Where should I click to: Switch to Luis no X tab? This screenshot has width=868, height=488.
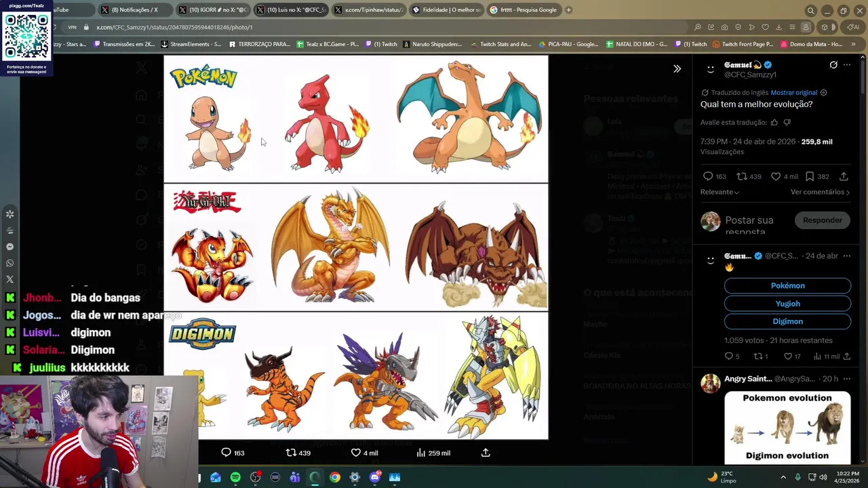(x=290, y=10)
